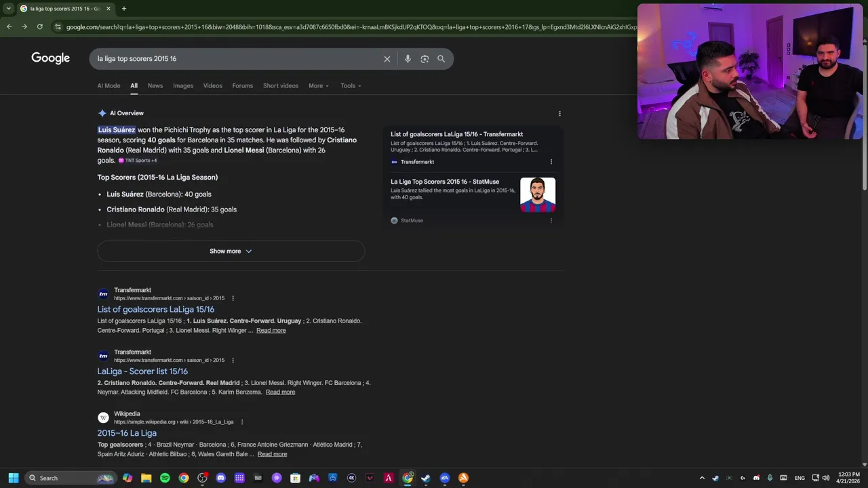
Task: Click the browser address bar URL
Action: [351, 27]
